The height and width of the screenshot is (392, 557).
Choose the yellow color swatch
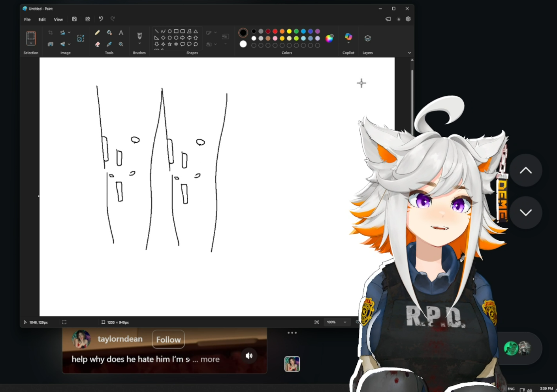289,31
